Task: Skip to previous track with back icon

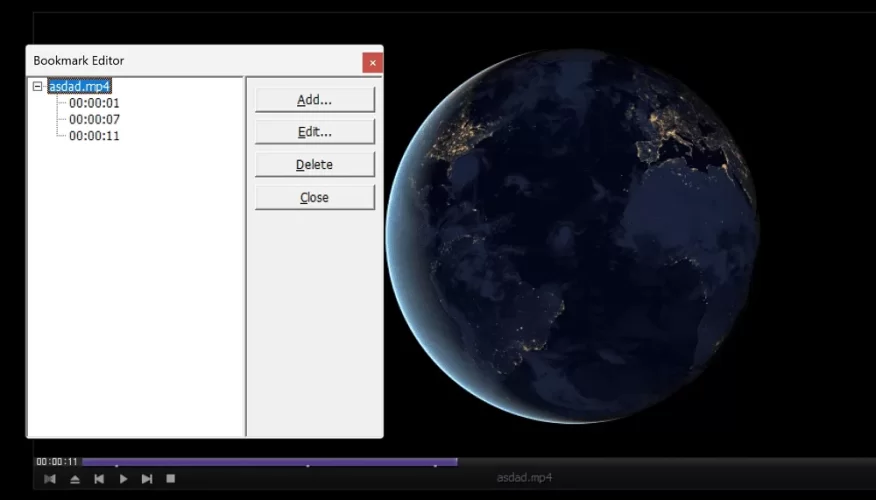Action: 99,479
